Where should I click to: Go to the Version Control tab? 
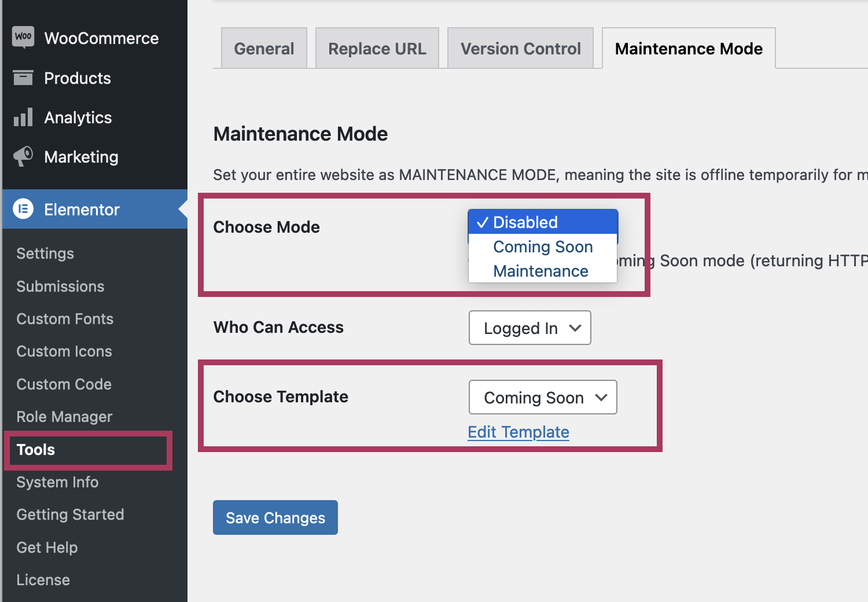pos(520,49)
